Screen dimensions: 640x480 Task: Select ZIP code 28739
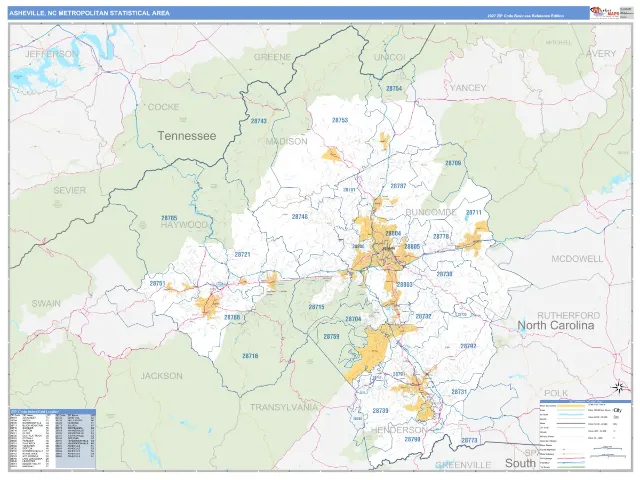[380, 411]
